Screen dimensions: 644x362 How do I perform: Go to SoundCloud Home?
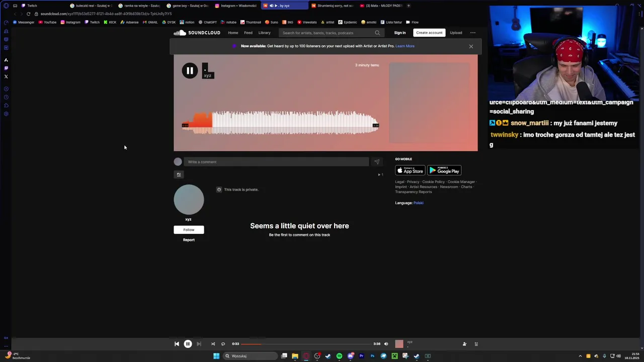[x=233, y=33]
